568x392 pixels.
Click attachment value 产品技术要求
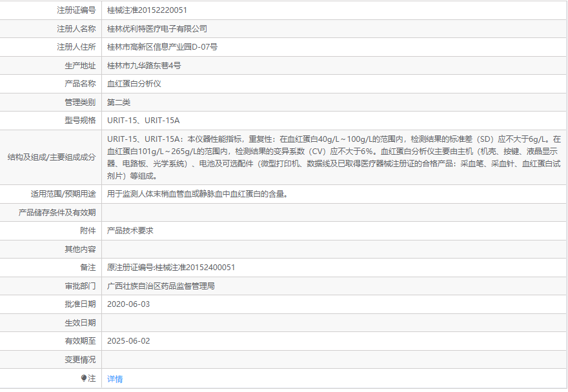pyautogui.click(x=130, y=231)
